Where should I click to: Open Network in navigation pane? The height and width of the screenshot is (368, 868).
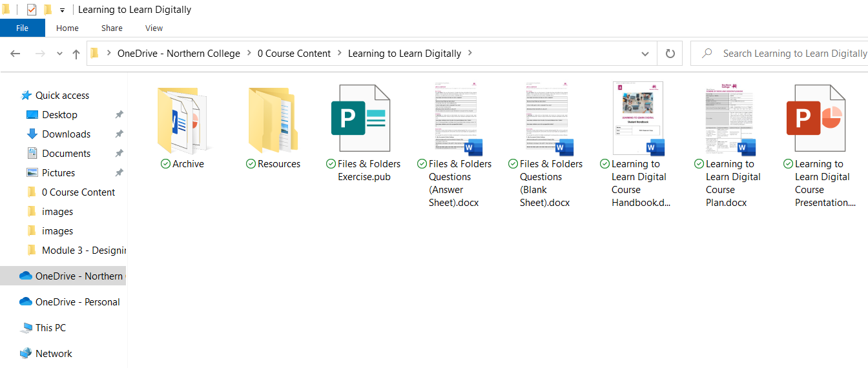[x=54, y=353]
